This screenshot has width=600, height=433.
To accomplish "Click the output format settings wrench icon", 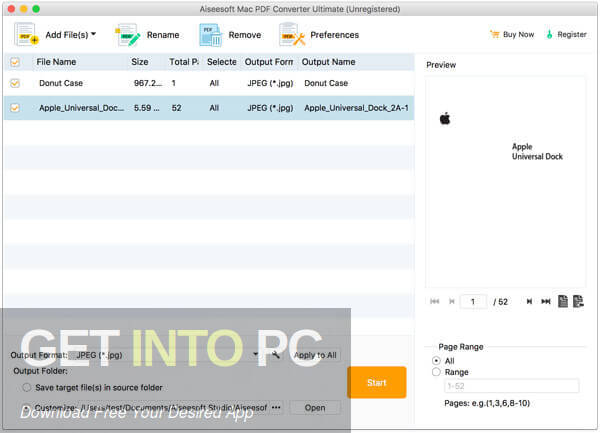I will [276, 355].
